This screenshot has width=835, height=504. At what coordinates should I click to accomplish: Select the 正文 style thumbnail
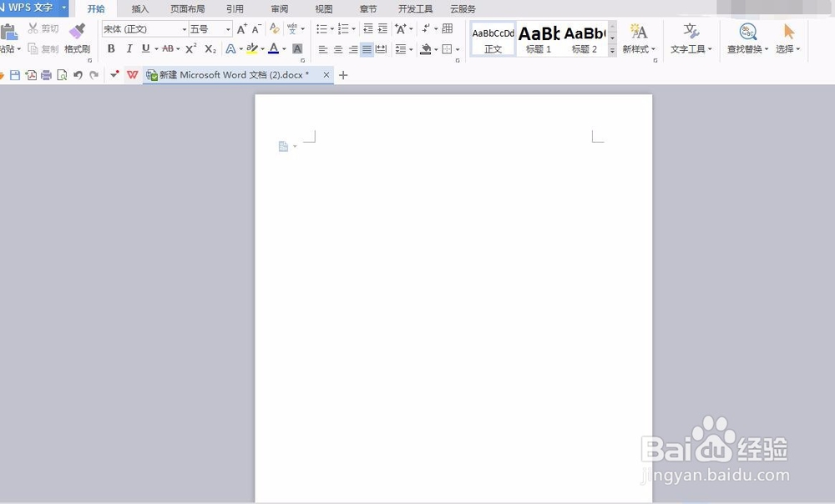tap(493, 39)
